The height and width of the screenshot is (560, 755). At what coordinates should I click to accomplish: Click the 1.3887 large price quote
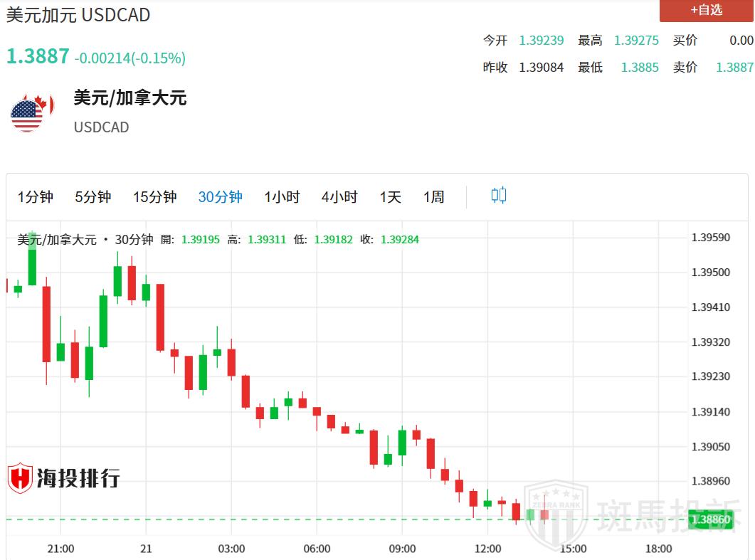tap(38, 57)
